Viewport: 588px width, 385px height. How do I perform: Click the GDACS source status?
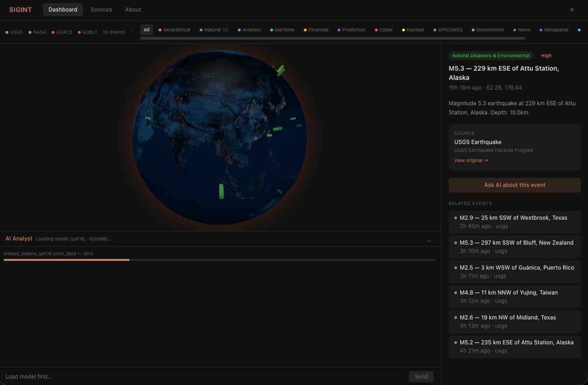tap(62, 32)
